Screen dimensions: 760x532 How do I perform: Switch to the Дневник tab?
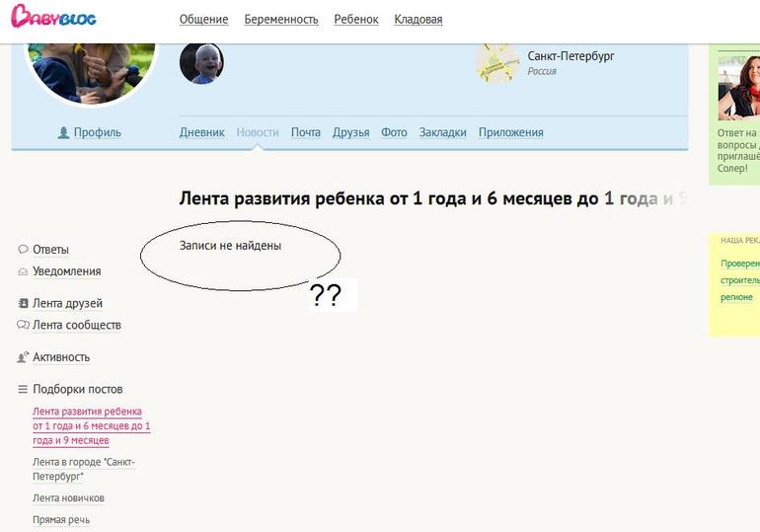(201, 132)
